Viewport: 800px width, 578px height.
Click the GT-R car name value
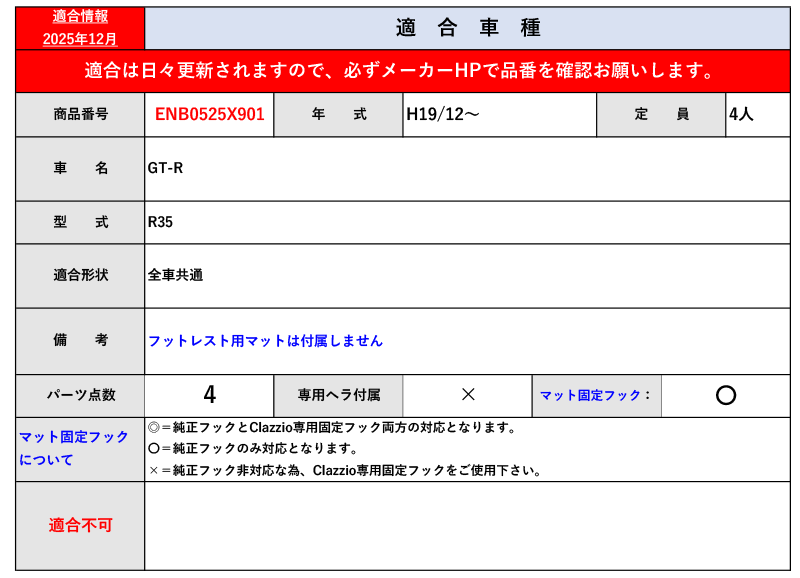tap(166, 168)
